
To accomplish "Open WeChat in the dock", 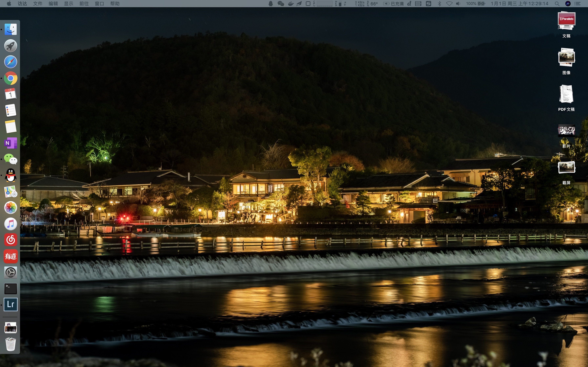I will tap(10, 159).
